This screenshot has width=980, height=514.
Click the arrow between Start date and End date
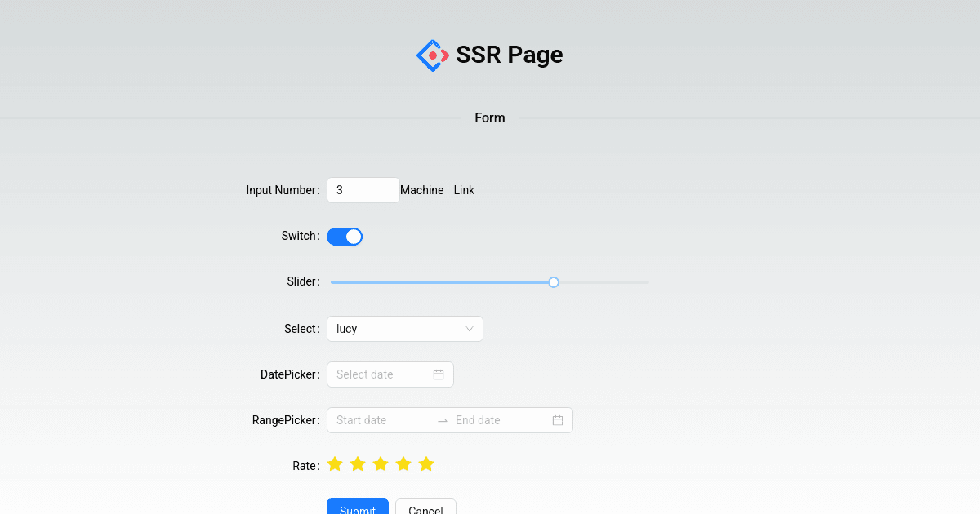(x=442, y=419)
